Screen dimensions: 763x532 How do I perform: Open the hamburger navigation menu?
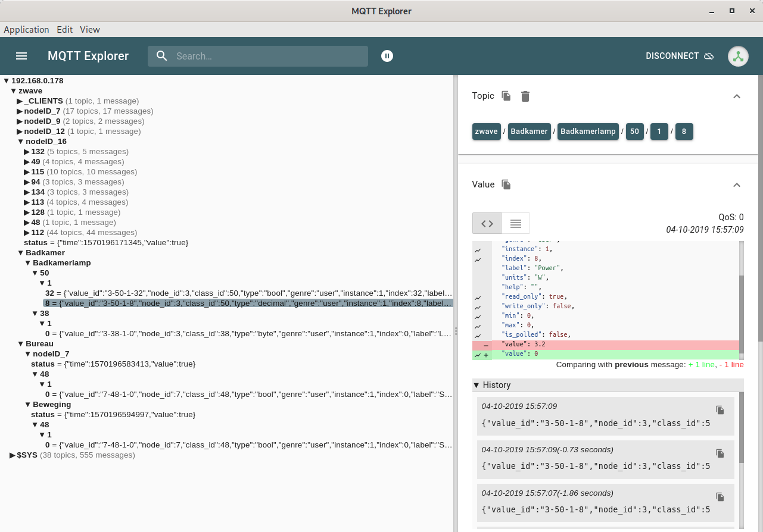(21, 56)
